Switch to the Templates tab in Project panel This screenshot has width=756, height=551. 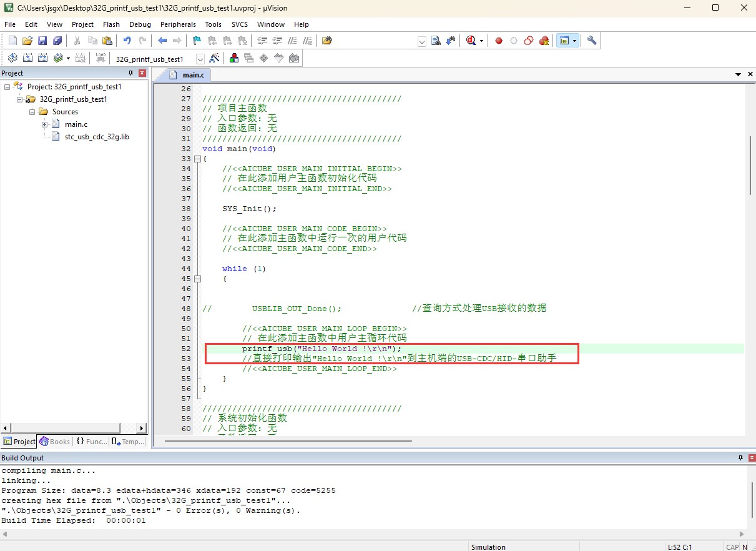tap(128, 442)
